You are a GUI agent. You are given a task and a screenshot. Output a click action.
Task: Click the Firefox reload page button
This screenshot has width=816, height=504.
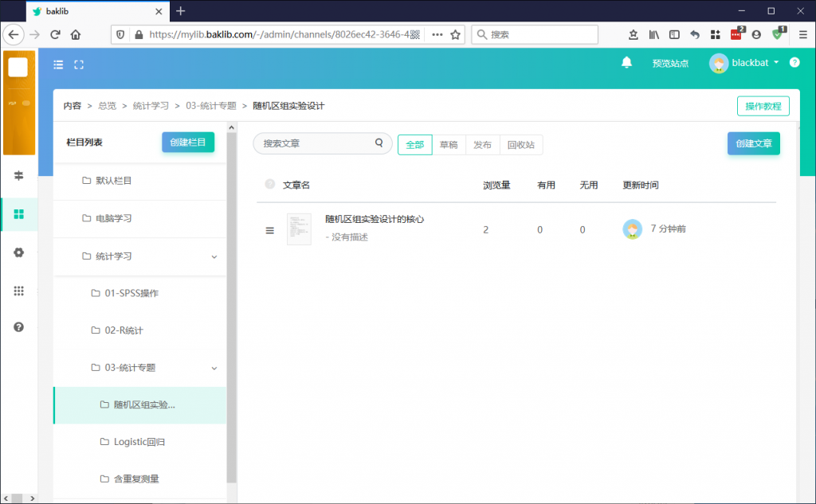(x=56, y=34)
